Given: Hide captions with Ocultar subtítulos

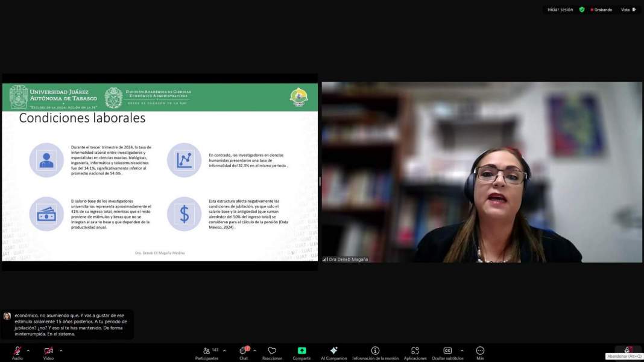Looking at the screenshot, I should 447,352.
